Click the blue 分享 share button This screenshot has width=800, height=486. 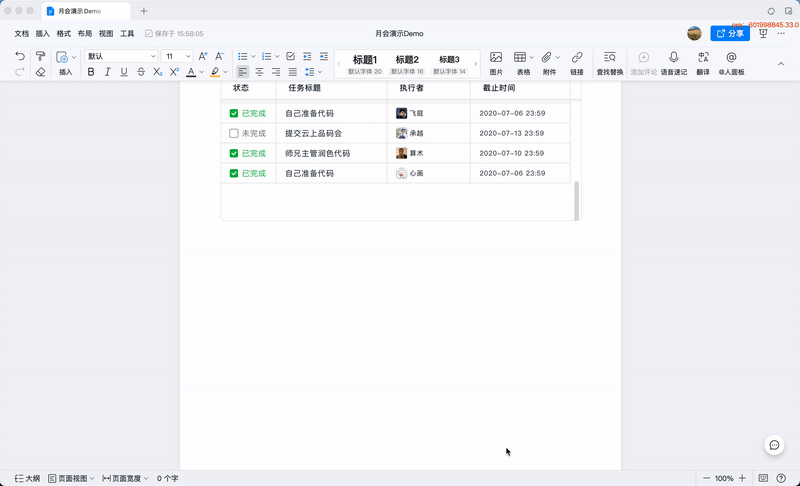tap(730, 34)
